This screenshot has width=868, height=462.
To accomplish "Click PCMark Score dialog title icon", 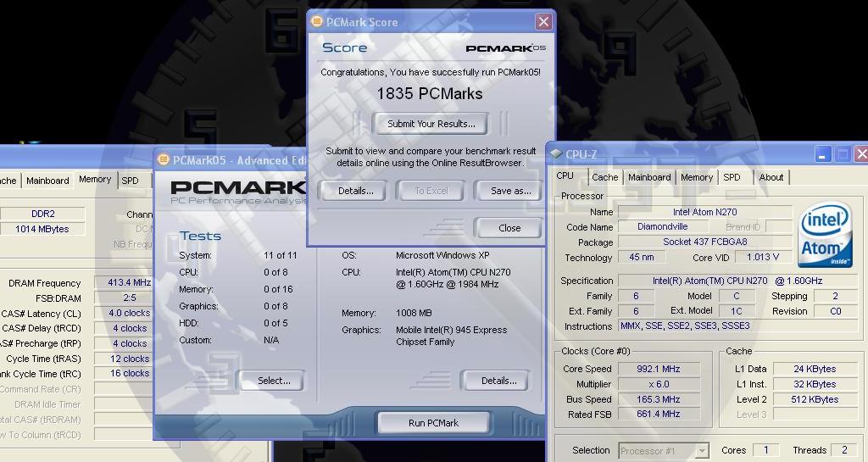I will click(317, 21).
